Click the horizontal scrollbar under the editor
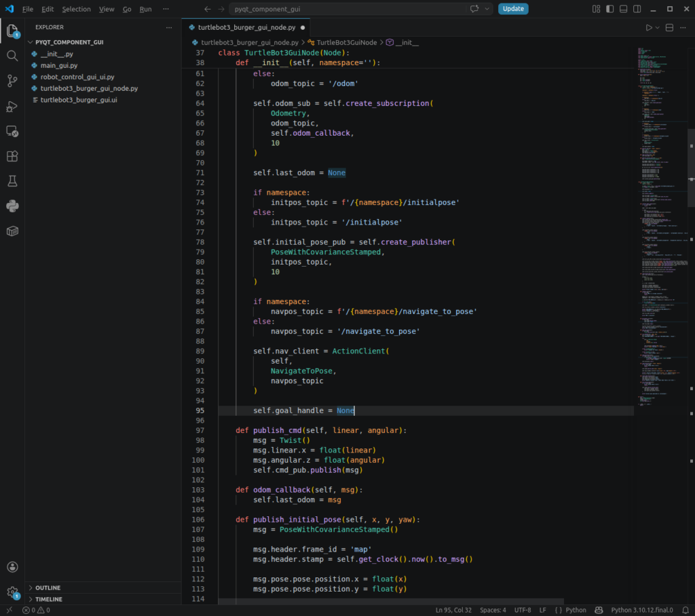Screen dimensions: 695x616 (391, 602)
